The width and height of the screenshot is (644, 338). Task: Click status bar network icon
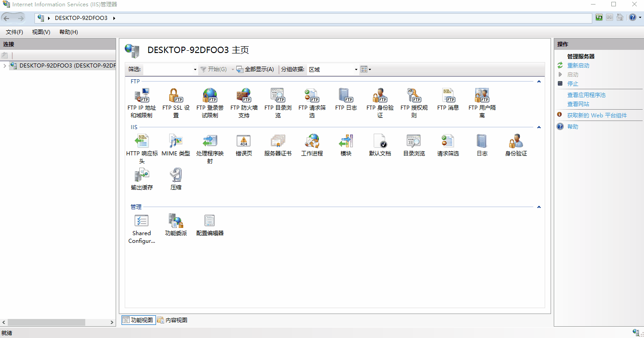coord(636,333)
